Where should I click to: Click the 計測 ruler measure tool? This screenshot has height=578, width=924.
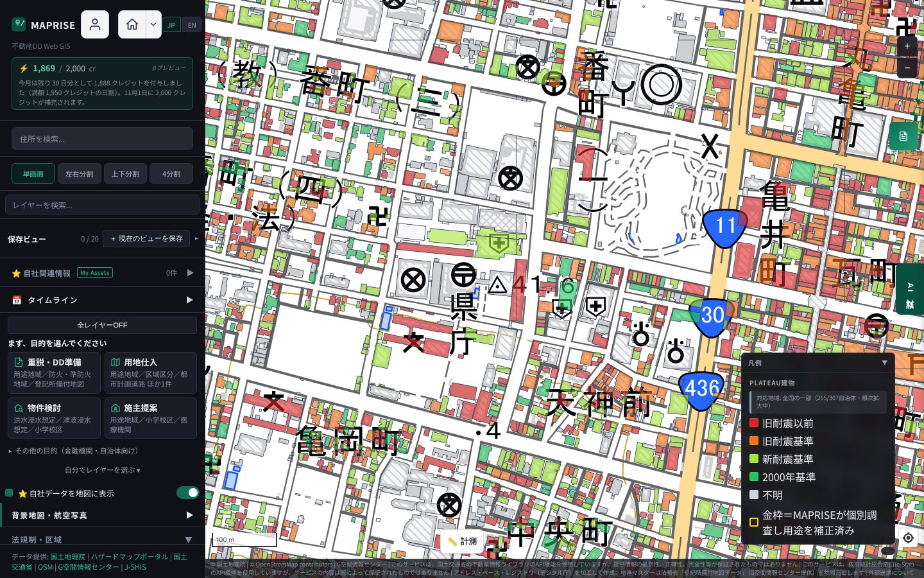462,541
